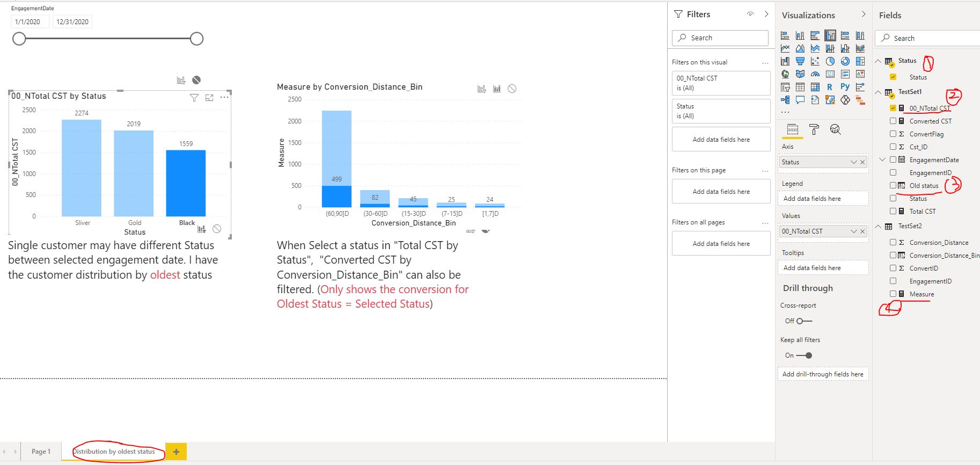The width and height of the screenshot is (980, 465).
Task: Choose the gauge visualization
Action: coord(815,74)
